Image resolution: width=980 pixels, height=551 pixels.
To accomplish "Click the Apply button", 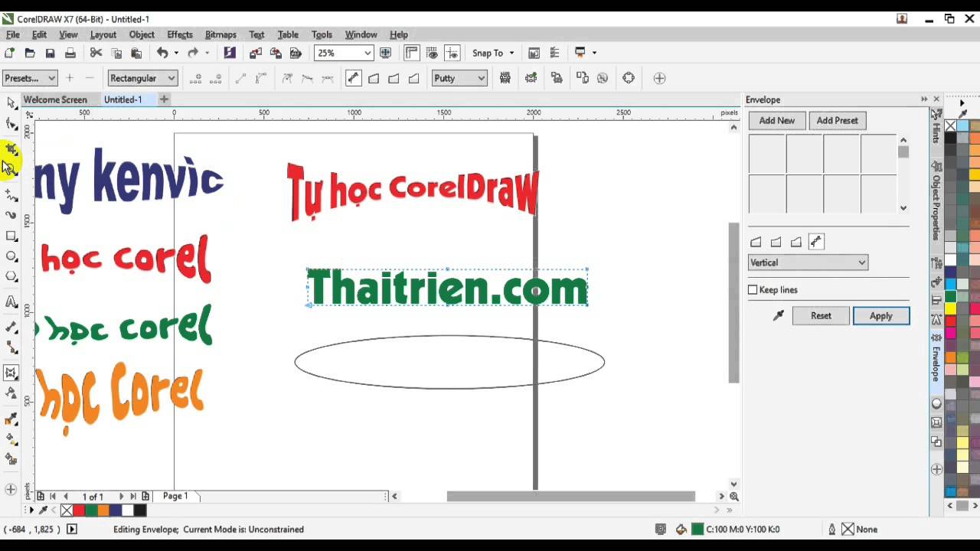I will pyautogui.click(x=880, y=315).
